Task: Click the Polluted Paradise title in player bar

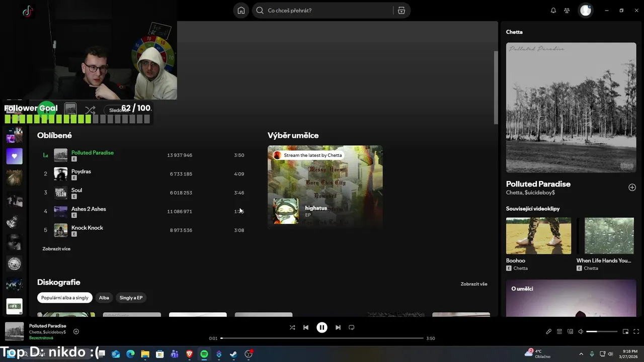Action: 48,326
